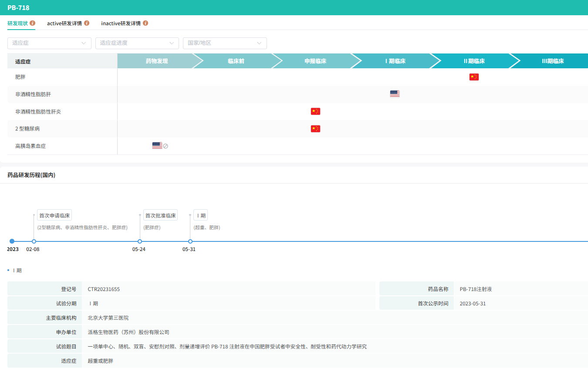This screenshot has width=588, height=368.
Task: Click China flag in 肥胖 row
Action: [x=474, y=77]
